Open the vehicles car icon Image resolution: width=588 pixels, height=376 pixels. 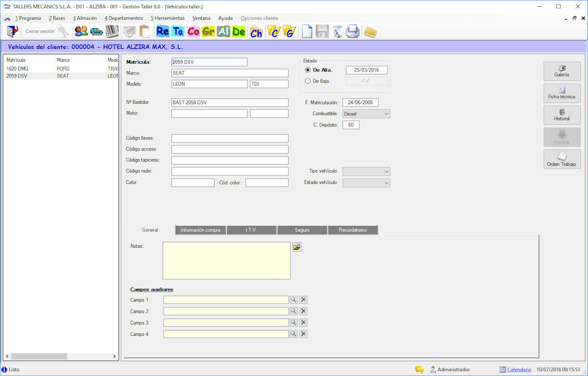coord(97,31)
